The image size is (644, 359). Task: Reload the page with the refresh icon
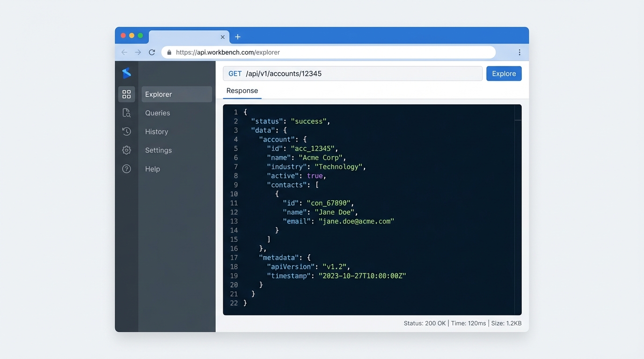click(152, 52)
